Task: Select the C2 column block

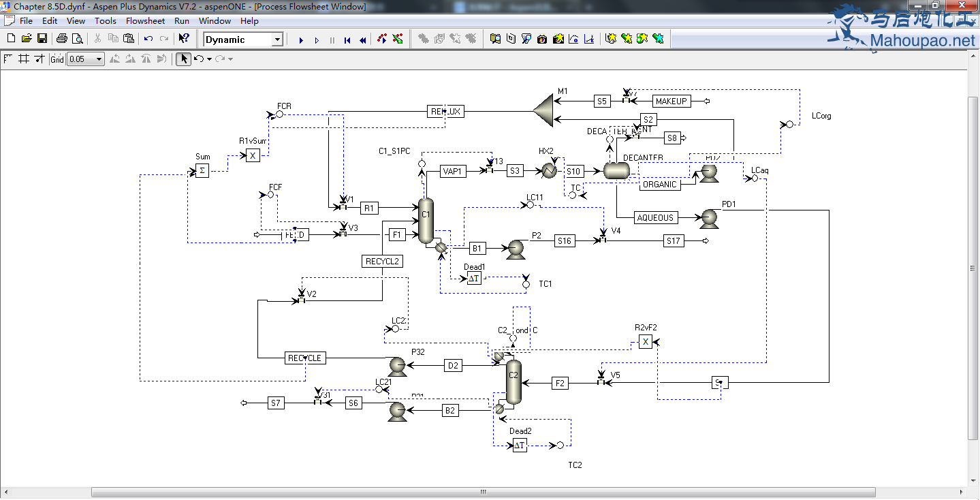Action: 513,382
